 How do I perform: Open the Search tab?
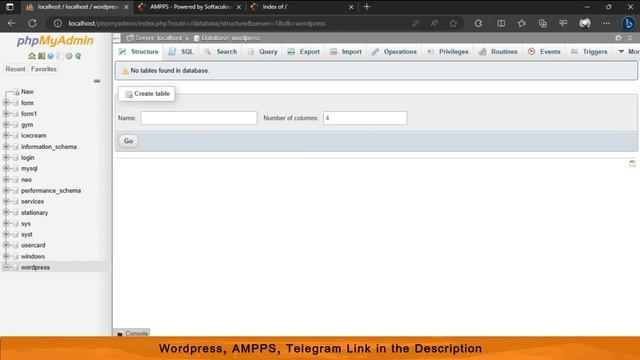pyautogui.click(x=221, y=52)
